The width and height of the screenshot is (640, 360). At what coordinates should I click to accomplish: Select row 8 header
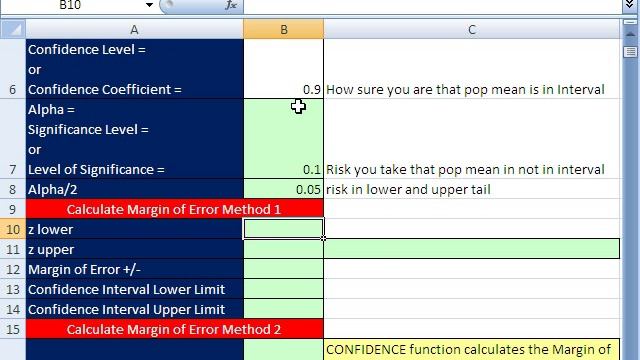coord(13,189)
